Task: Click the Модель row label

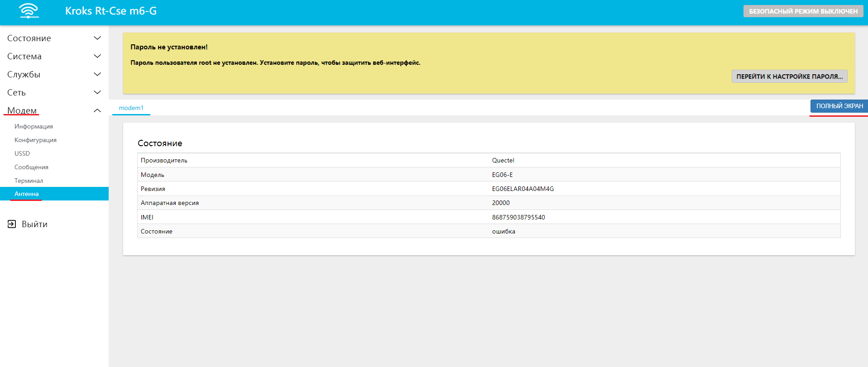Action: click(x=153, y=175)
